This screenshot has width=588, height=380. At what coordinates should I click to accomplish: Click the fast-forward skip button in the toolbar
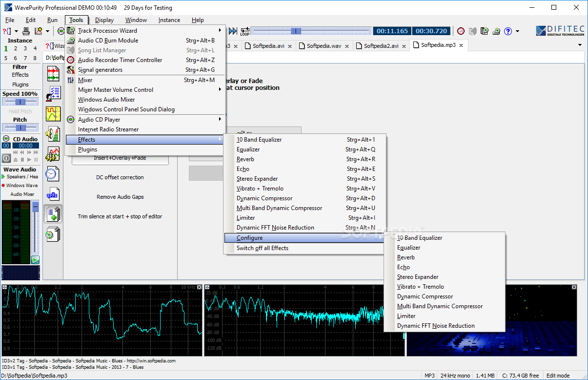233,31
